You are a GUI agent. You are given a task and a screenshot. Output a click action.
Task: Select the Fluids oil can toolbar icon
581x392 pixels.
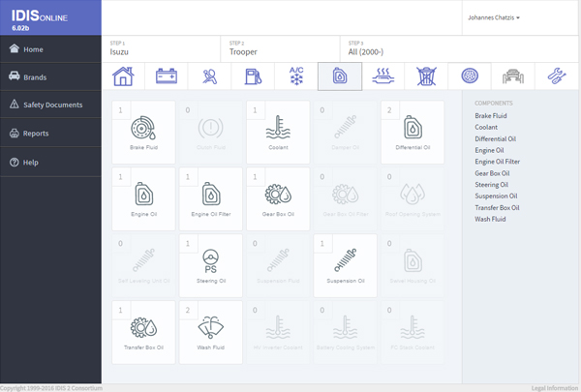click(340, 76)
